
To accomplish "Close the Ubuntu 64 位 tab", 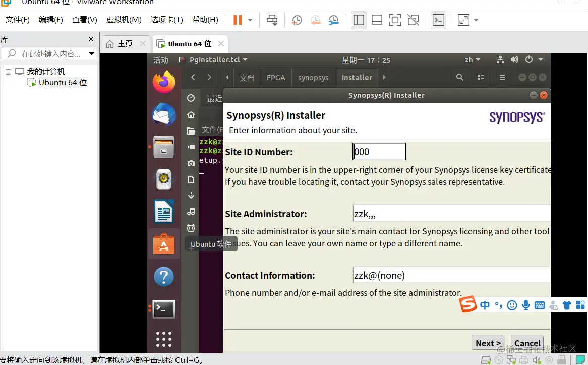I will pyautogui.click(x=221, y=44).
